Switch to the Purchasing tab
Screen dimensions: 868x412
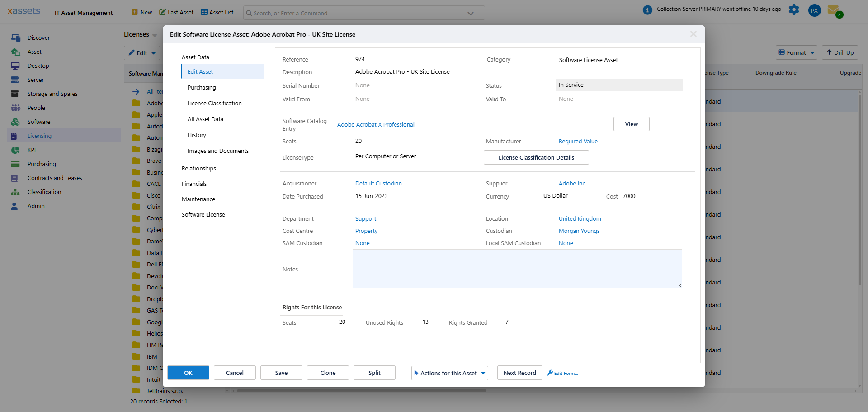pos(201,87)
